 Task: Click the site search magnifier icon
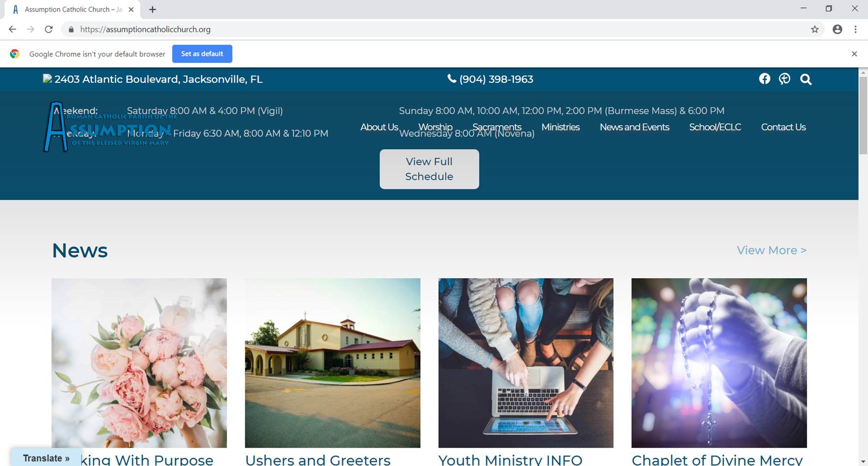point(806,79)
